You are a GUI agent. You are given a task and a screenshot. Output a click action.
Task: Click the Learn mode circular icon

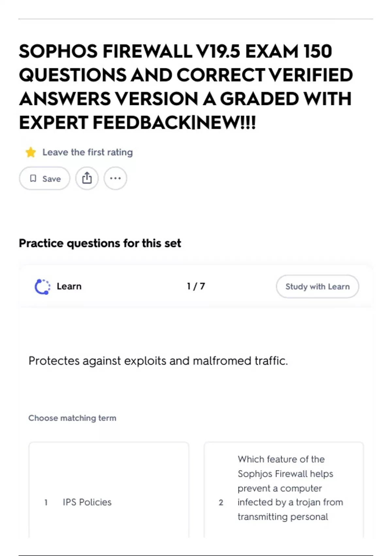[x=42, y=287]
